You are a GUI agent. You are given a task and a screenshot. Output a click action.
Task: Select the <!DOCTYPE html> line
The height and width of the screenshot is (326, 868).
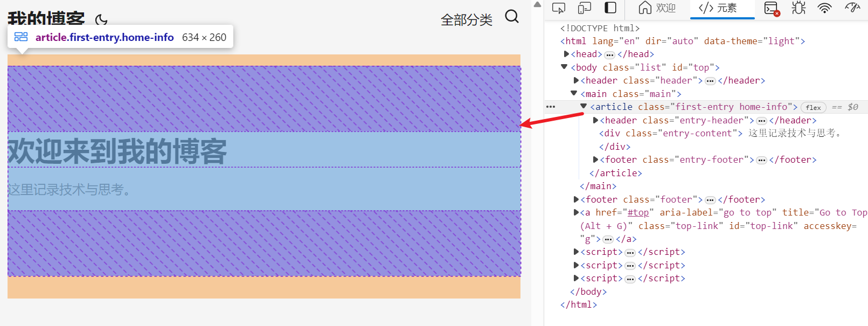[600, 28]
